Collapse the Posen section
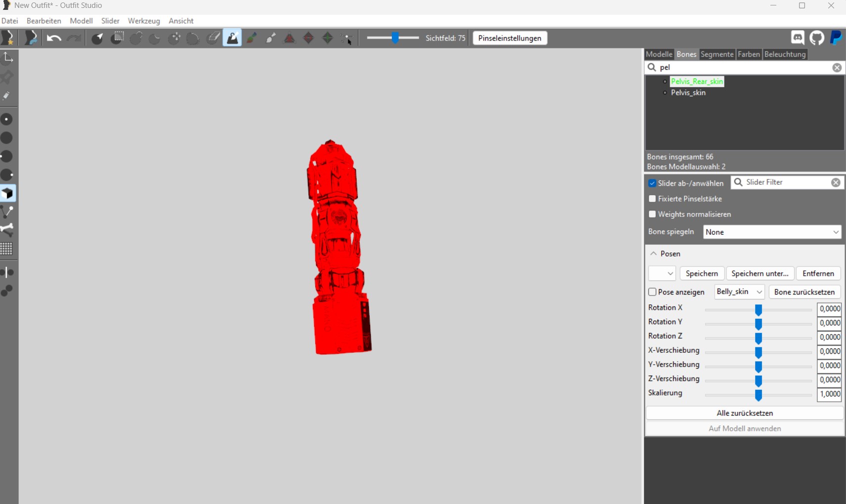The height and width of the screenshot is (504, 846). [x=654, y=253]
